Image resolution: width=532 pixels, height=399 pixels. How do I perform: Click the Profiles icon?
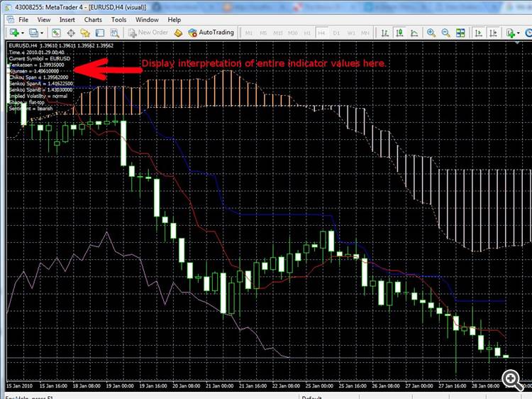33,33
